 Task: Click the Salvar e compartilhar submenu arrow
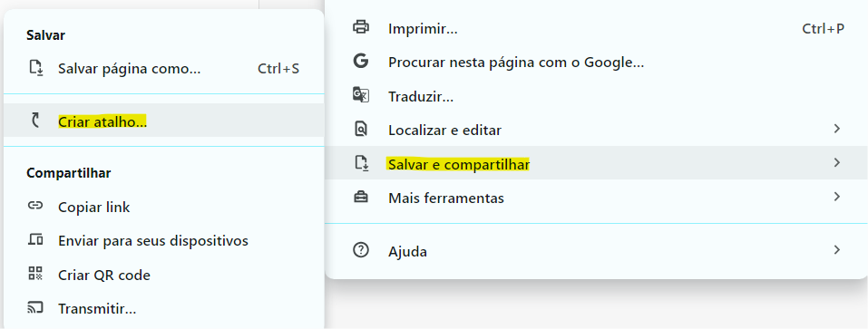point(837,162)
